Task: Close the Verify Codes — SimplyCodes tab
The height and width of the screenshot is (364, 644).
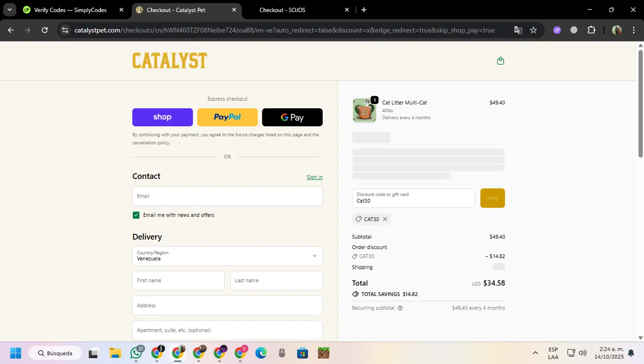Action: click(122, 10)
